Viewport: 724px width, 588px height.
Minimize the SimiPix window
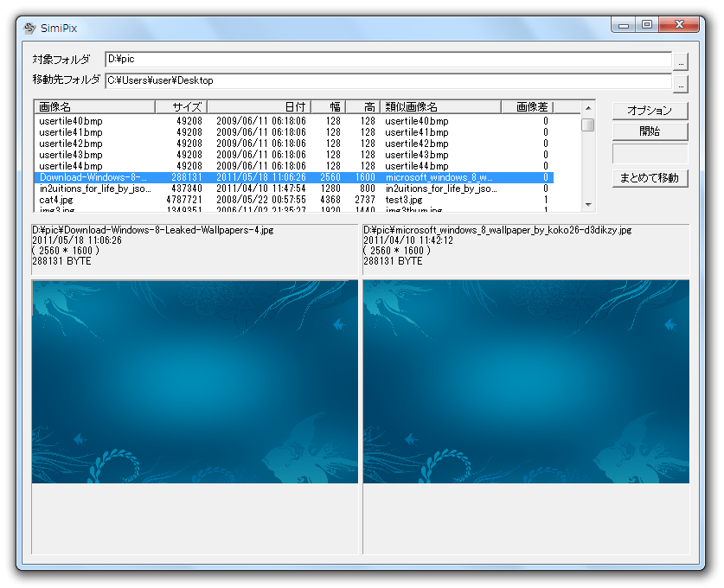624,25
